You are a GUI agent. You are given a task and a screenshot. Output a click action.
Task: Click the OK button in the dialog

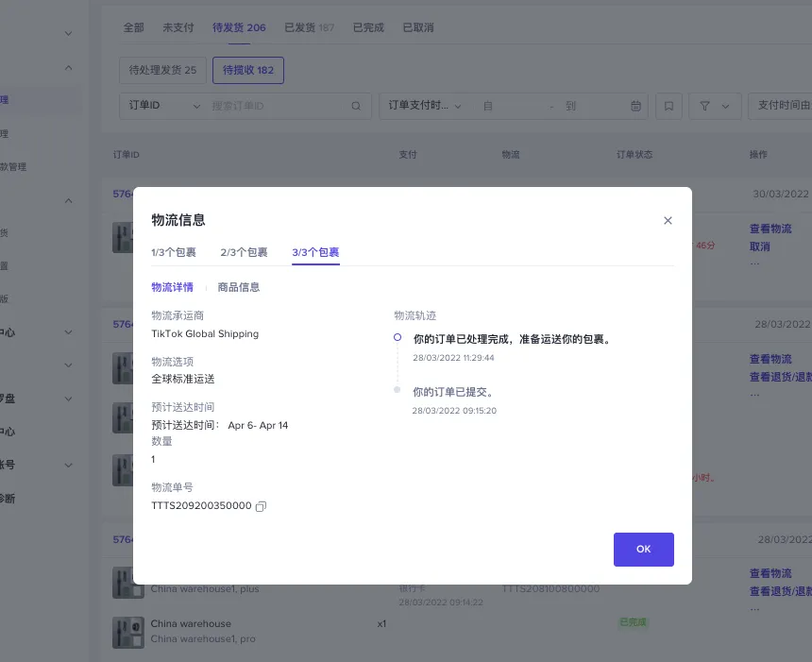tap(643, 549)
